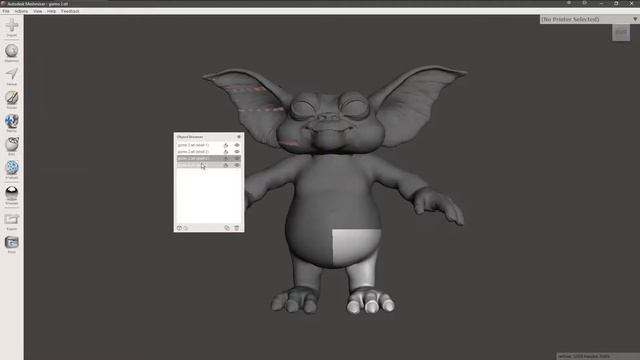Select shell 2 in Object Browser
This screenshot has height=360, width=640.
click(209, 151)
